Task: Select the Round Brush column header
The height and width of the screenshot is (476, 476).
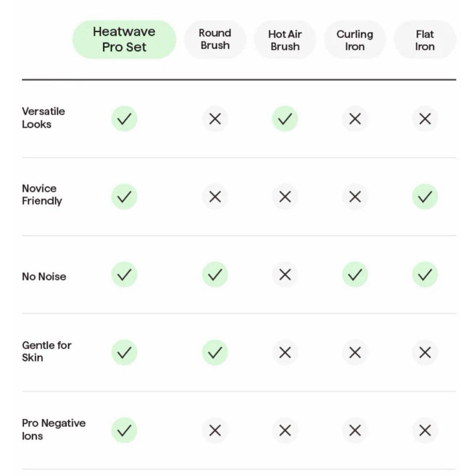Action: click(x=215, y=40)
